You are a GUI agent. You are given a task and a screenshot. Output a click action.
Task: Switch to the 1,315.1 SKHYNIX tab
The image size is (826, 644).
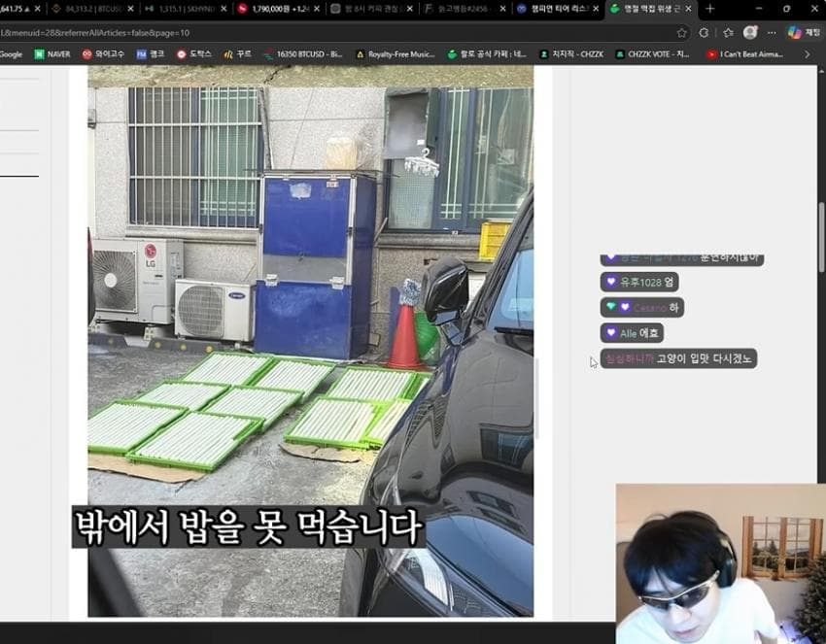pos(186,9)
